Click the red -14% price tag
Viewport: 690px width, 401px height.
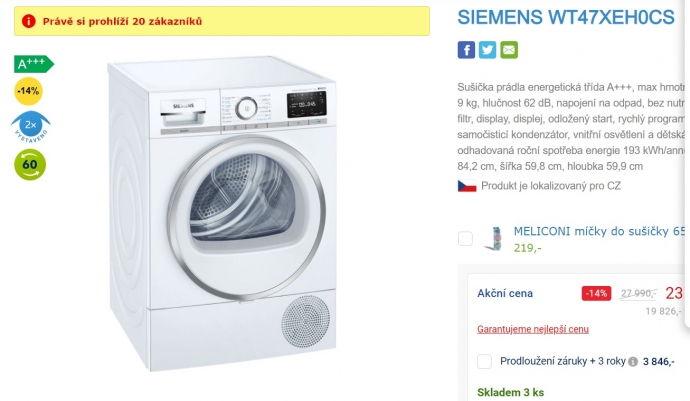(596, 293)
